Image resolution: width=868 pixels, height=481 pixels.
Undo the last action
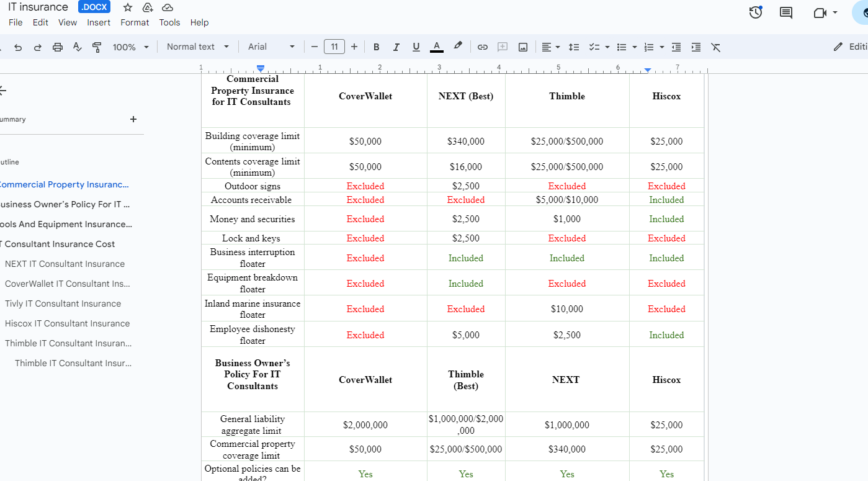[x=18, y=47]
